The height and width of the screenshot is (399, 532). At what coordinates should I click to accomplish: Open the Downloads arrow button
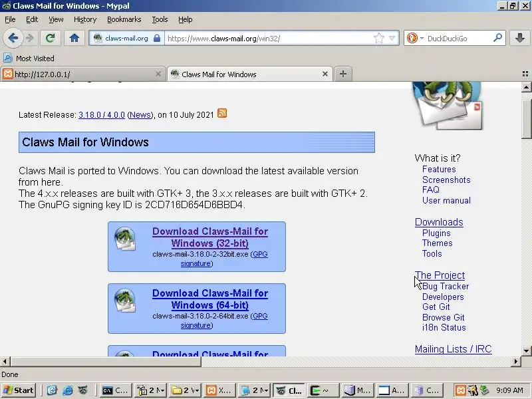[519, 38]
